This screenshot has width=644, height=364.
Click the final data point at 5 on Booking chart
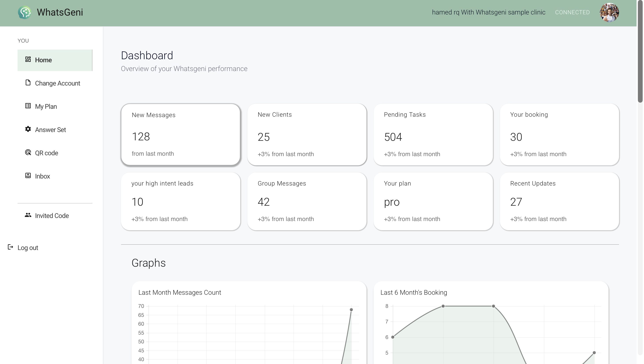[594, 352]
